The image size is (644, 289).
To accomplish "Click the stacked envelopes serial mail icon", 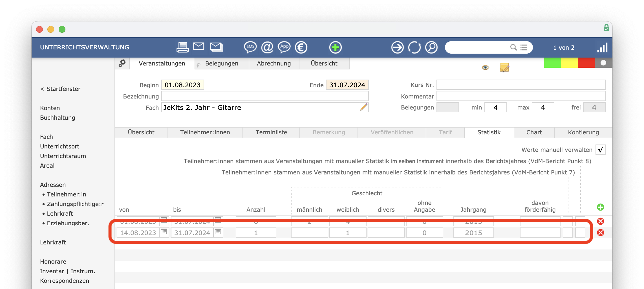I will [217, 47].
